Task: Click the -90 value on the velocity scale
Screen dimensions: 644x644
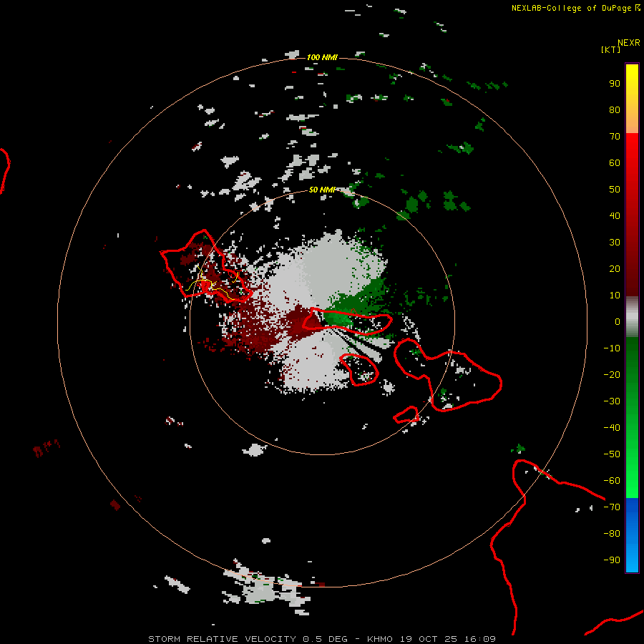Action: point(612,560)
